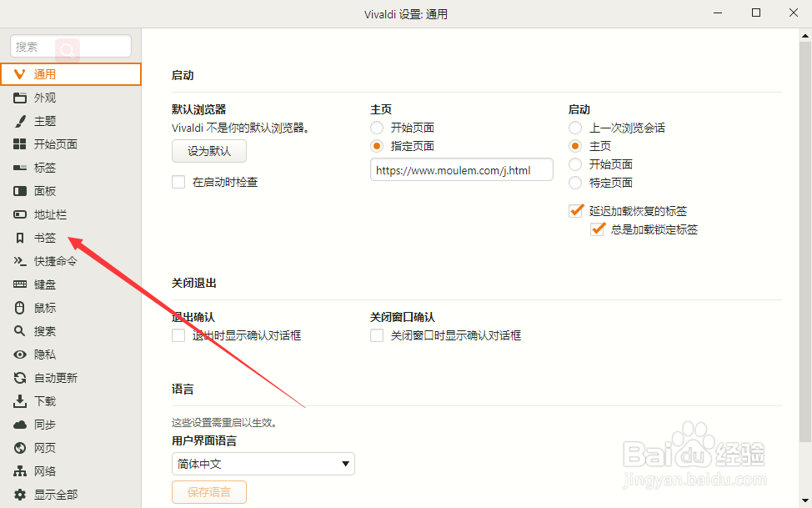The image size is (812, 508).
Task: Click the 面板 panel icon
Action: (20, 191)
